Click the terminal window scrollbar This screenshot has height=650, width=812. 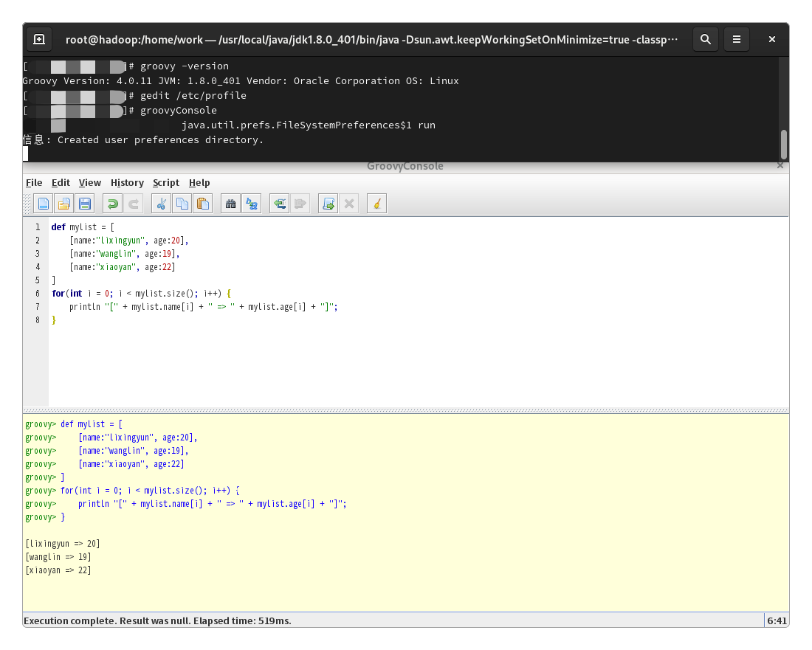[783, 145]
